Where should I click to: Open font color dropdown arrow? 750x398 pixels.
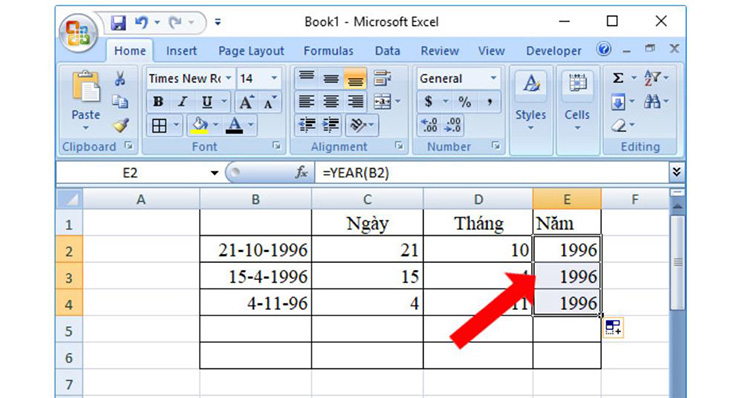251,125
